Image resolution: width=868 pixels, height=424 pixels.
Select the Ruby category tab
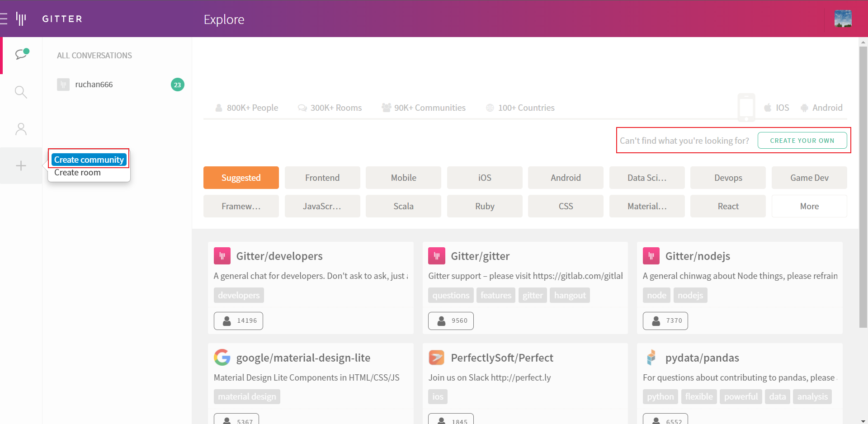point(485,206)
